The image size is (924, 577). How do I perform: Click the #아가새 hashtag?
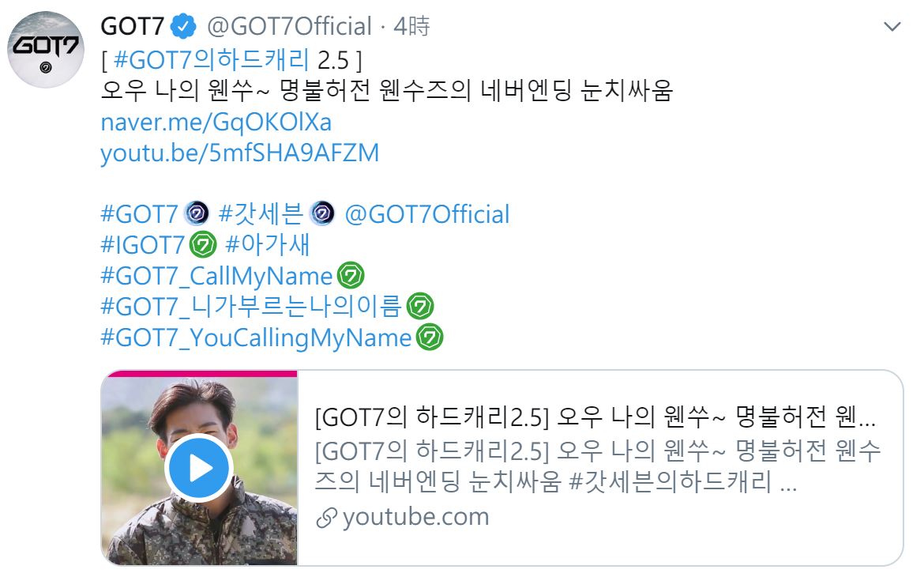(267, 245)
